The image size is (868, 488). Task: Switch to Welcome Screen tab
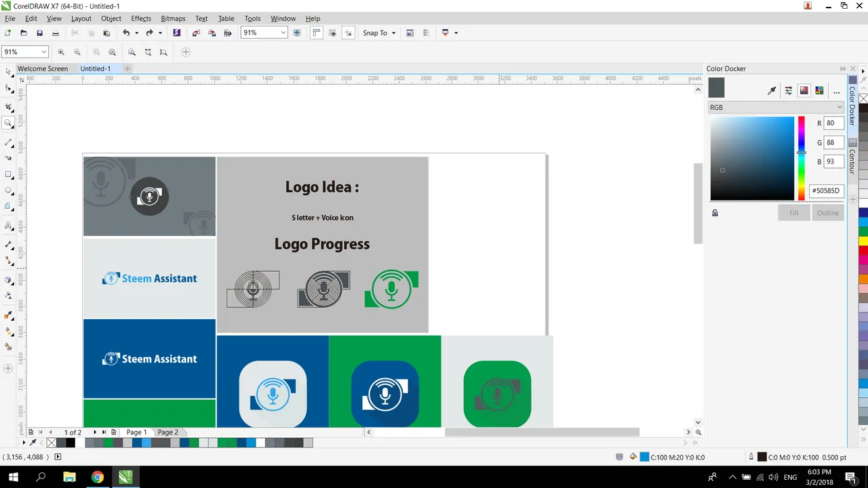point(43,68)
